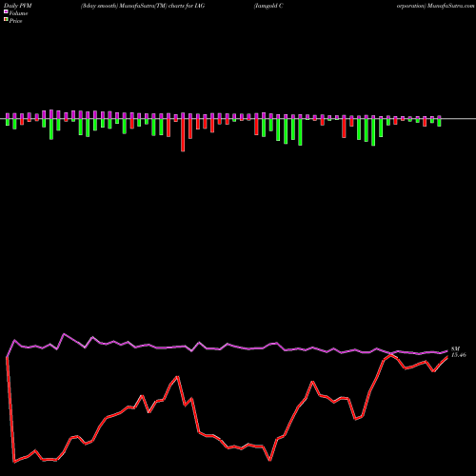Click the tallest red volume bar
Screen dimensions: 476x476
tap(183, 135)
